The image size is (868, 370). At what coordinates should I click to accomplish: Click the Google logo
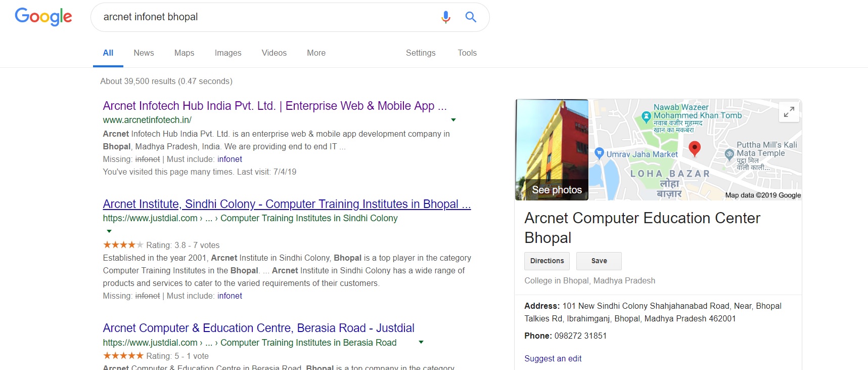(43, 17)
